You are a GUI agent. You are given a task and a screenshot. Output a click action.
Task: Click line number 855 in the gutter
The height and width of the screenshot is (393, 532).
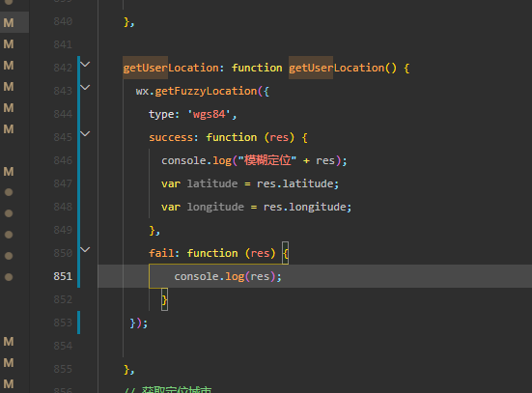(x=63, y=369)
